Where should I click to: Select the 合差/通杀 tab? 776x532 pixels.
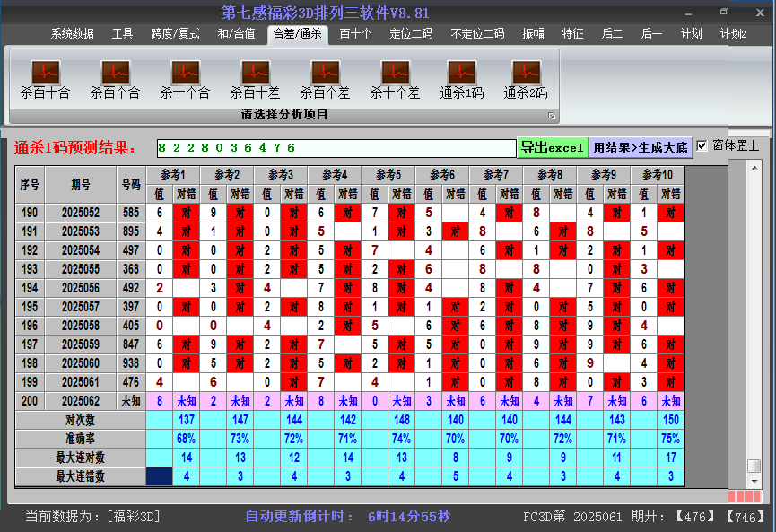(298, 34)
